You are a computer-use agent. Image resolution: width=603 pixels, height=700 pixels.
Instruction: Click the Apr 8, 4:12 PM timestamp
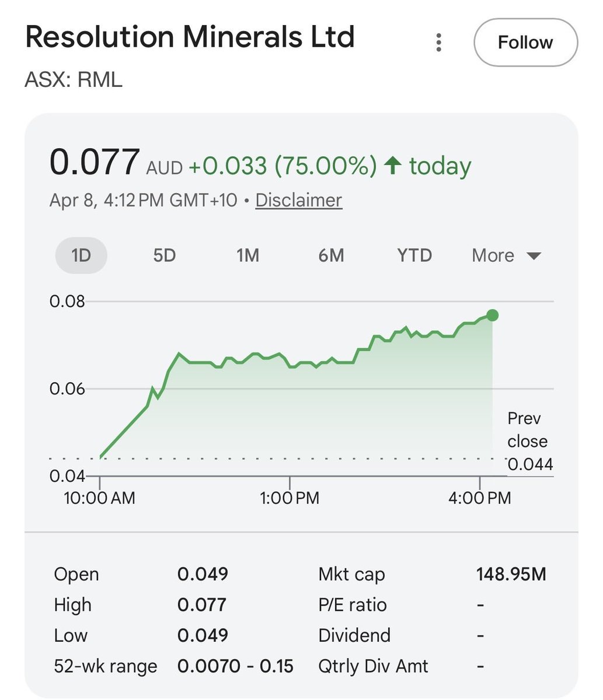(x=143, y=200)
